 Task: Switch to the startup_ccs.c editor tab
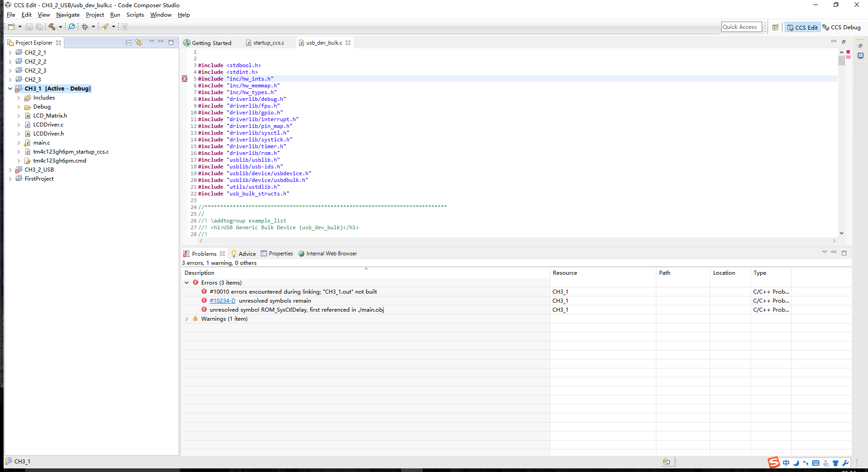click(x=268, y=43)
